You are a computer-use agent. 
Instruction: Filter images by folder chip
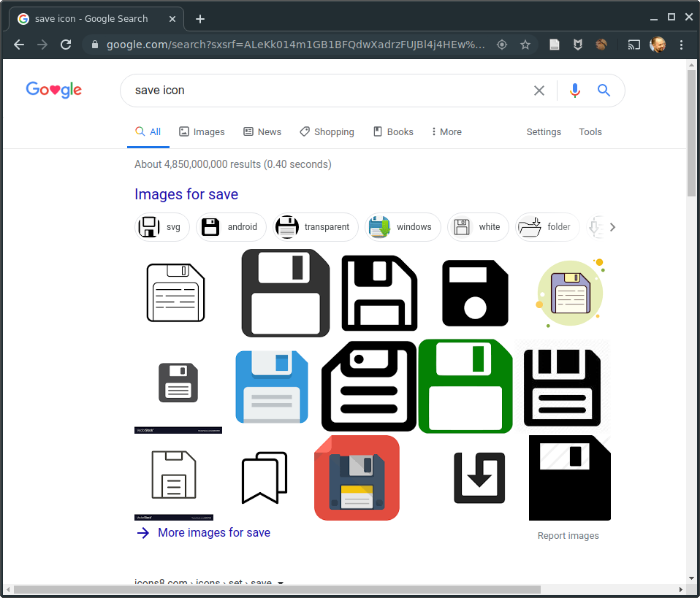click(547, 227)
